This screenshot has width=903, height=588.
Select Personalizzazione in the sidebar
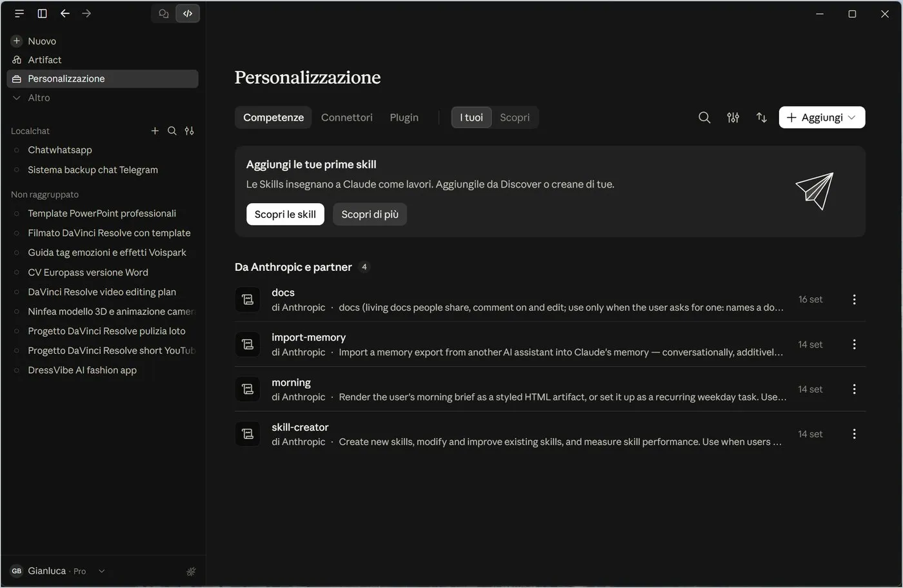[x=103, y=79]
